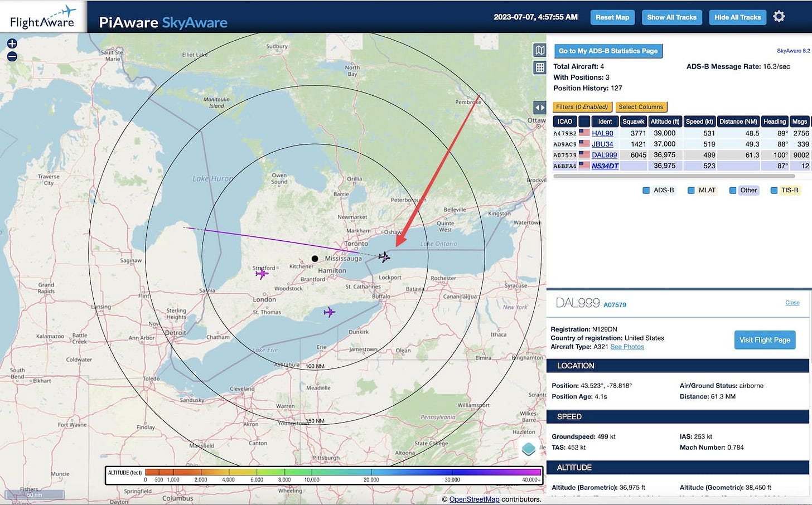This screenshot has height=505, width=812.
Task: Click the PiAware SkyAware title
Action: tap(163, 22)
